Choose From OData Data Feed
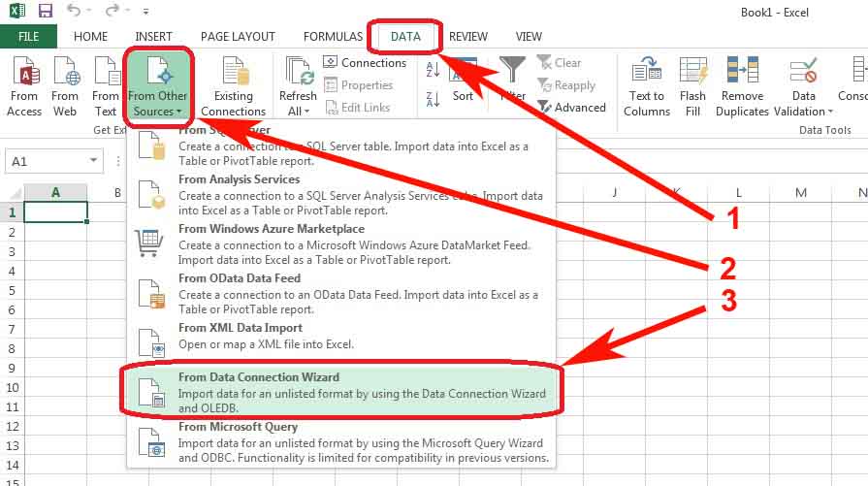The width and height of the screenshot is (868, 486). [341, 293]
